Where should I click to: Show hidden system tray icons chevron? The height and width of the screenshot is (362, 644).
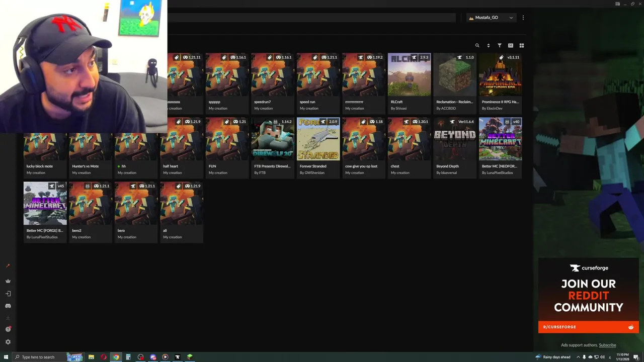(x=578, y=357)
